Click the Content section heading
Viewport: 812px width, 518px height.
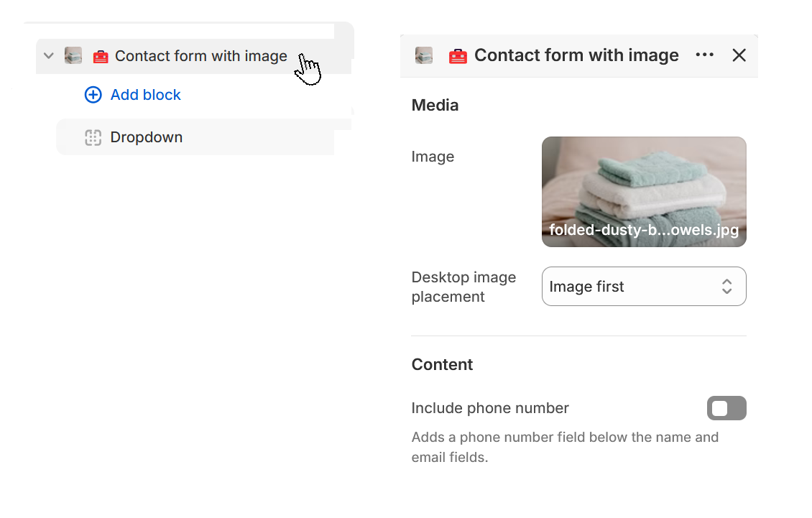point(442,364)
